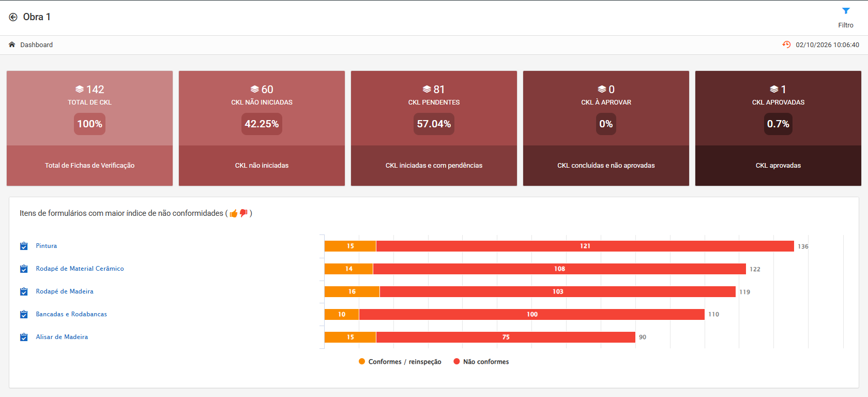Click total value 90 at bar end
This screenshot has width=868, height=397.
pyautogui.click(x=643, y=337)
